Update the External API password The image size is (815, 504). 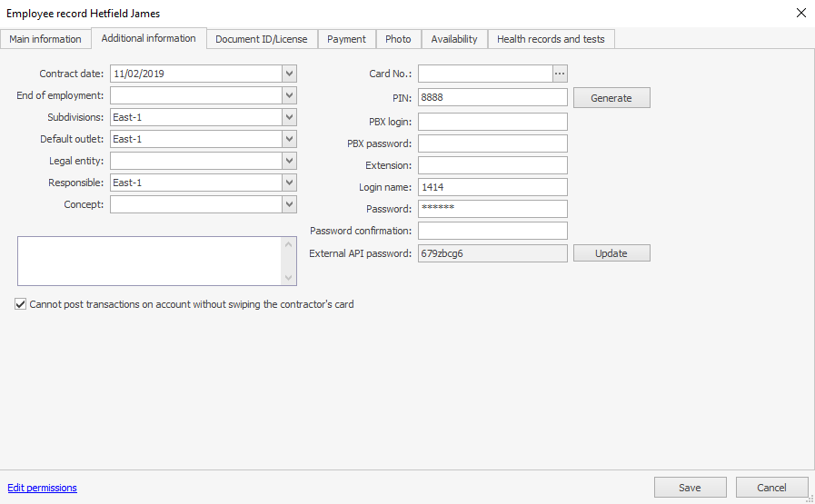(x=611, y=253)
